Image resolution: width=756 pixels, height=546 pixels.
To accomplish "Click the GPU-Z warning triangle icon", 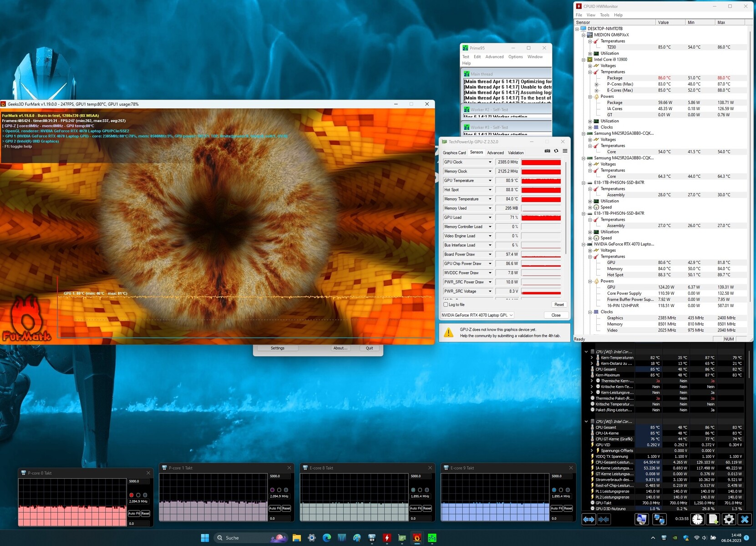I will [448, 333].
